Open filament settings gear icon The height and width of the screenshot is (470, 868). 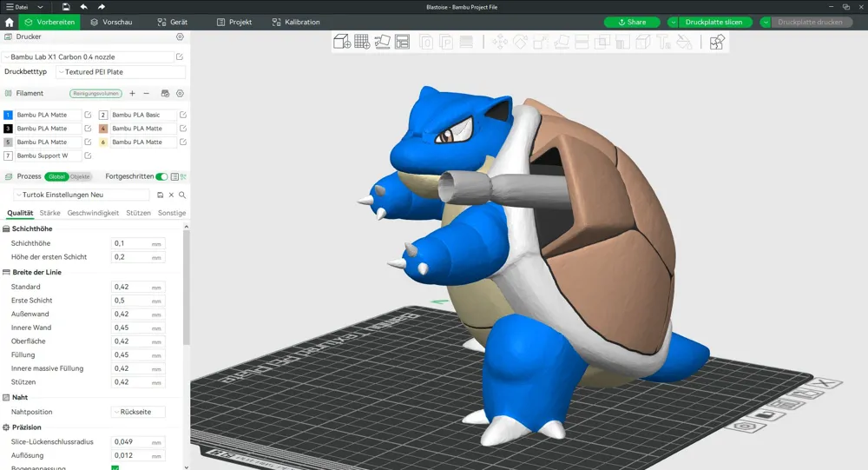coord(180,93)
